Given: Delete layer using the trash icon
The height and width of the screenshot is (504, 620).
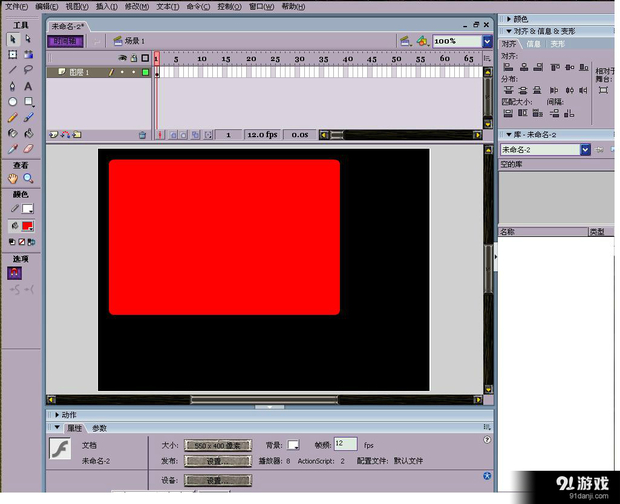Looking at the screenshot, I should [x=142, y=135].
